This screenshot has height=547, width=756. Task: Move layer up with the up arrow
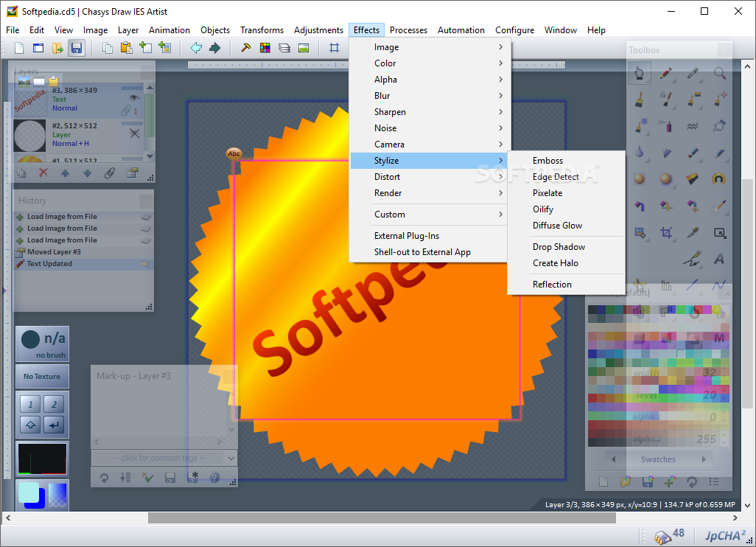coord(65,173)
